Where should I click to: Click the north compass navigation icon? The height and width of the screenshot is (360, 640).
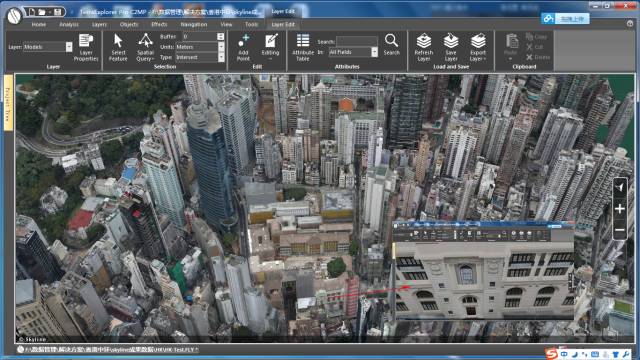click(620, 187)
